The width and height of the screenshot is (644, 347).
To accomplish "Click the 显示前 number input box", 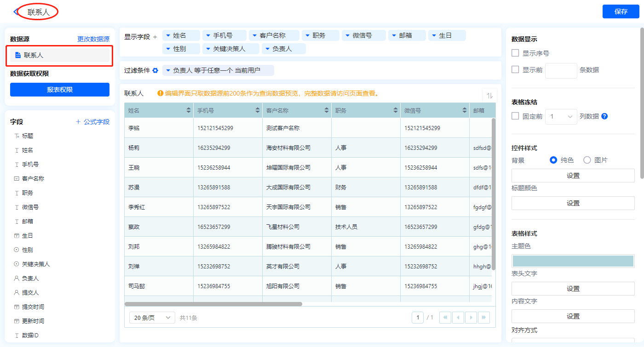I will [x=561, y=70].
